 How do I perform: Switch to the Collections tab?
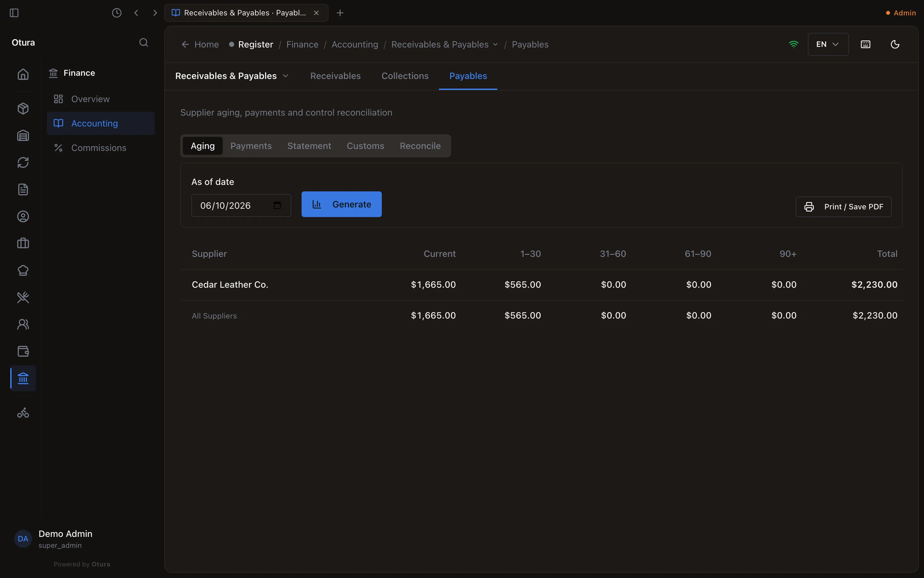click(x=405, y=76)
